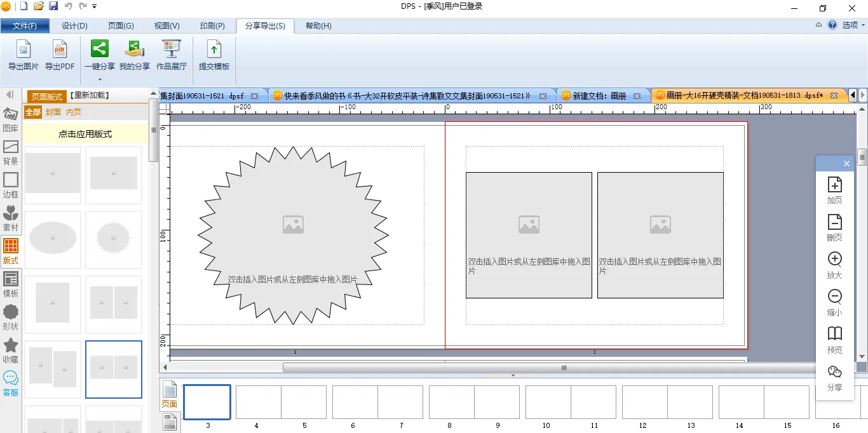Apply the highlighted two-square layout thumbnail
Image resolution: width=868 pixels, height=433 pixels.
click(x=114, y=370)
